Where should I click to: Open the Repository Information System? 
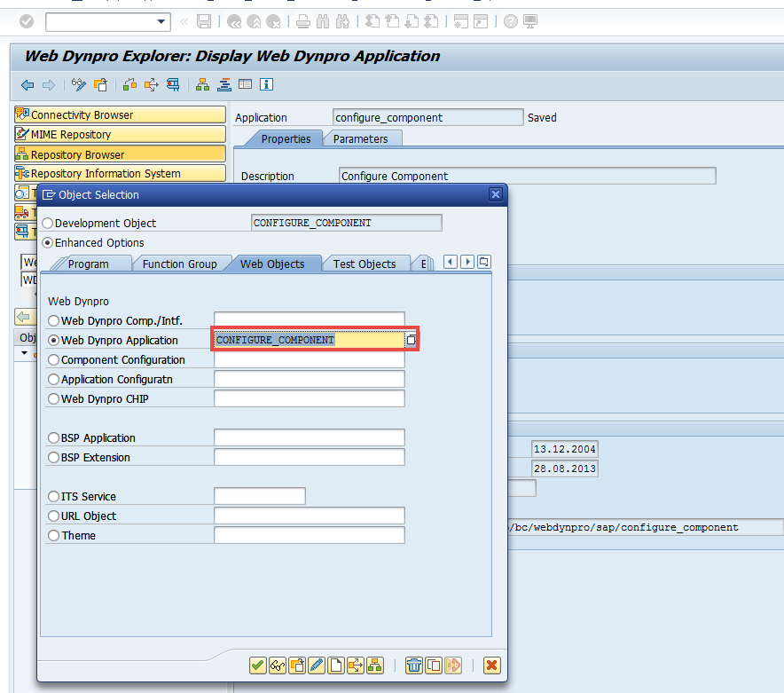tap(120, 173)
